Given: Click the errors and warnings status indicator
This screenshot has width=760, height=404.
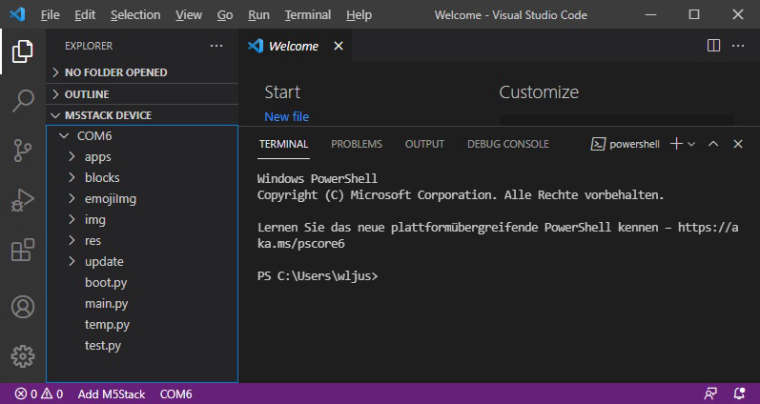Looking at the screenshot, I should tap(39, 394).
